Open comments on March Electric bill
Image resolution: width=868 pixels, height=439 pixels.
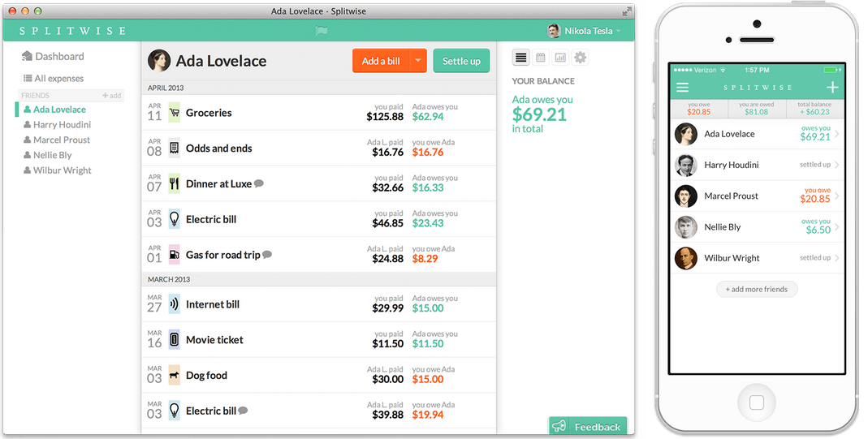[x=243, y=411]
